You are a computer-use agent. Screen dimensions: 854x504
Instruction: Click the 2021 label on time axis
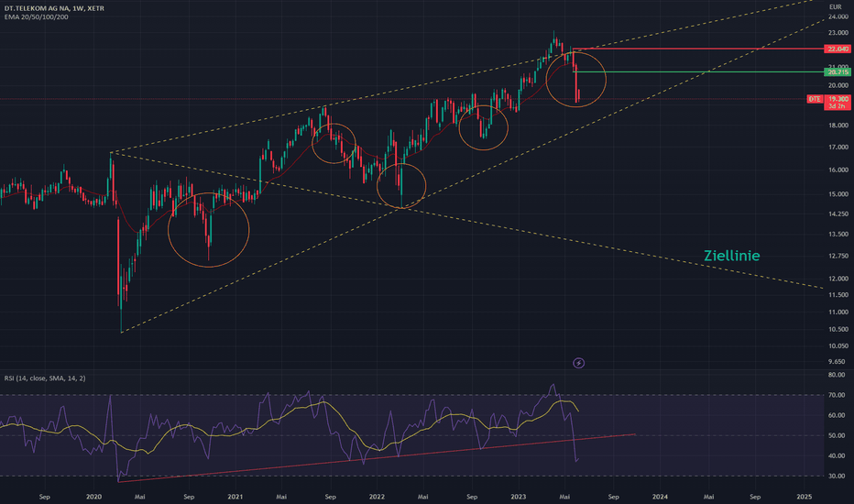[x=235, y=497]
